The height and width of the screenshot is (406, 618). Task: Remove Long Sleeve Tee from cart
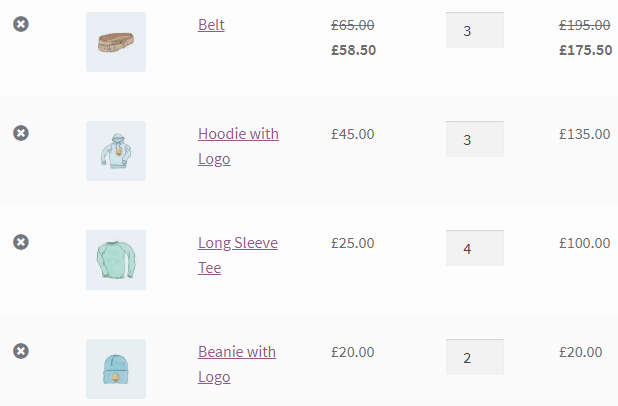coord(21,242)
